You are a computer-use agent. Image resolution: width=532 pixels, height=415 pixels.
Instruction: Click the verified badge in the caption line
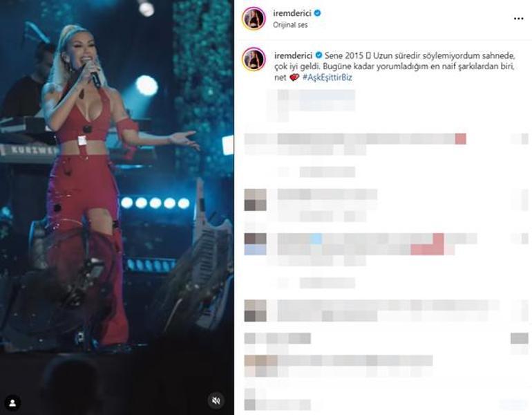click(x=319, y=55)
